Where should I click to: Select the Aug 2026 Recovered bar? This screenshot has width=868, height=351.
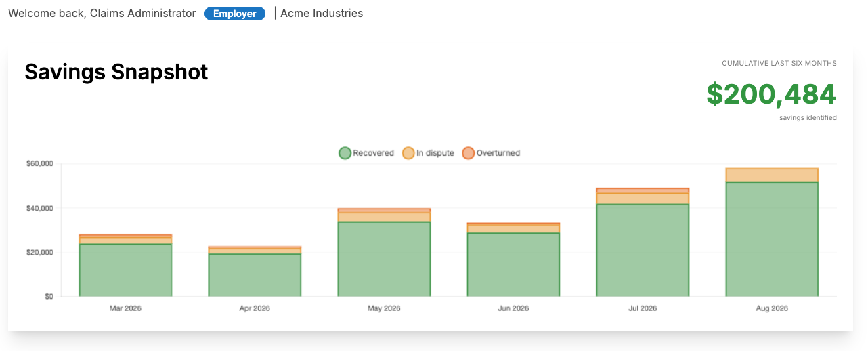point(772,239)
